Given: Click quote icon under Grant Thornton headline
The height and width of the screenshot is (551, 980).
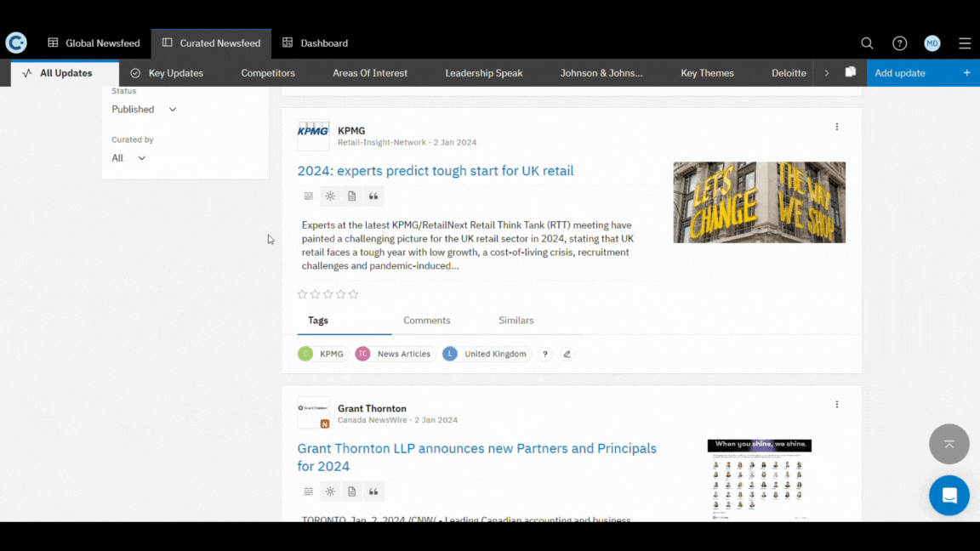Looking at the screenshot, I should [x=373, y=491].
